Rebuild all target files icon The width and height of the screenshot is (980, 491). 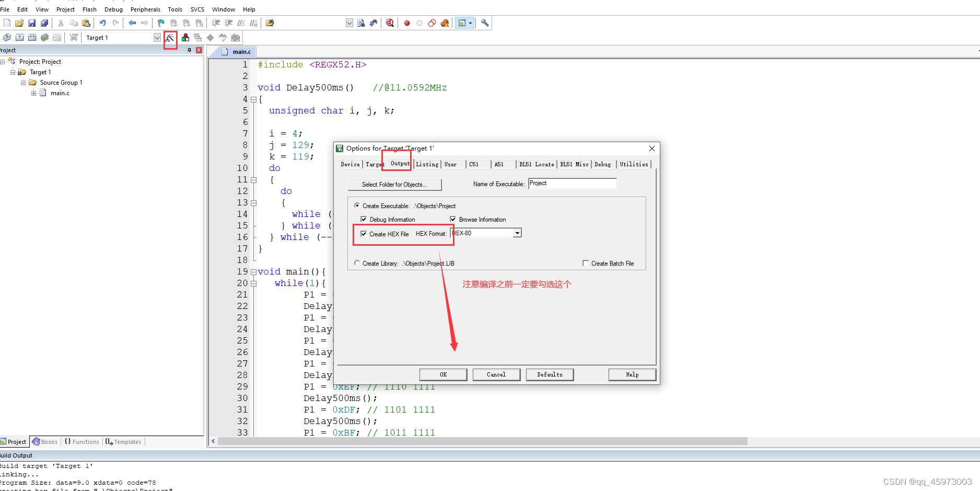[x=32, y=38]
